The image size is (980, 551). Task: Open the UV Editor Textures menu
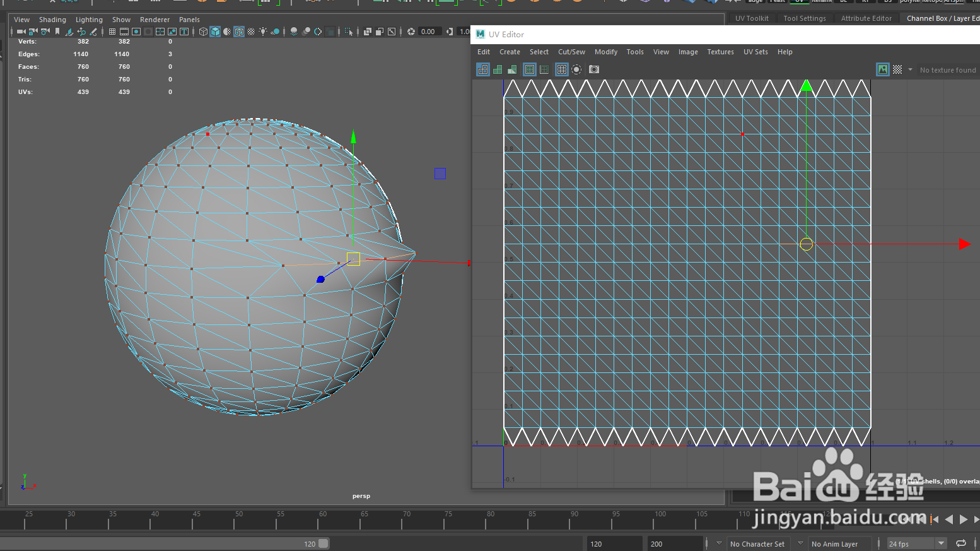click(x=721, y=52)
